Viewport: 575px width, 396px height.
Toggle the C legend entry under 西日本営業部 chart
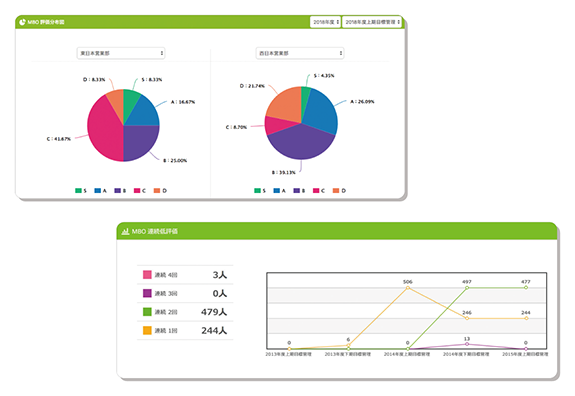[x=319, y=191]
